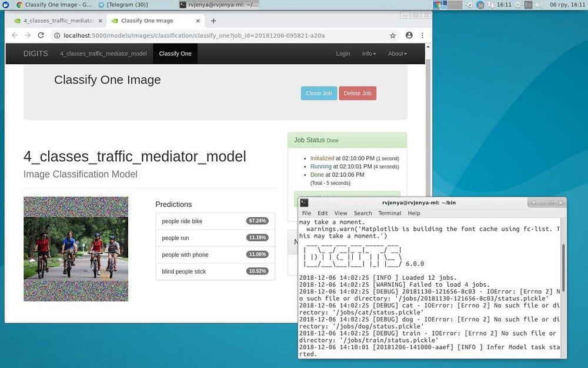Open the terminal Search menu

pos(363,213)
